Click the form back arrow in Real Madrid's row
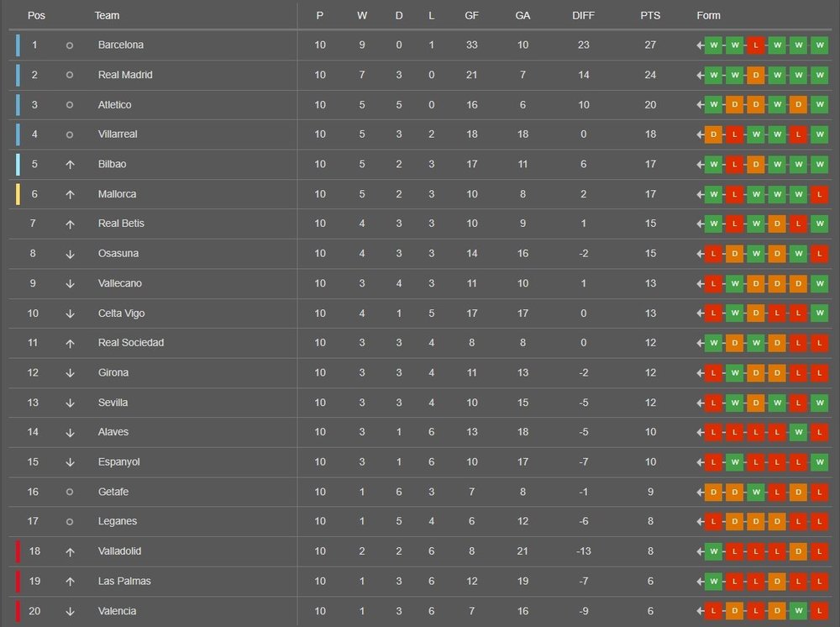Viewport: 840px width, 627px height. tap(700, 76)
